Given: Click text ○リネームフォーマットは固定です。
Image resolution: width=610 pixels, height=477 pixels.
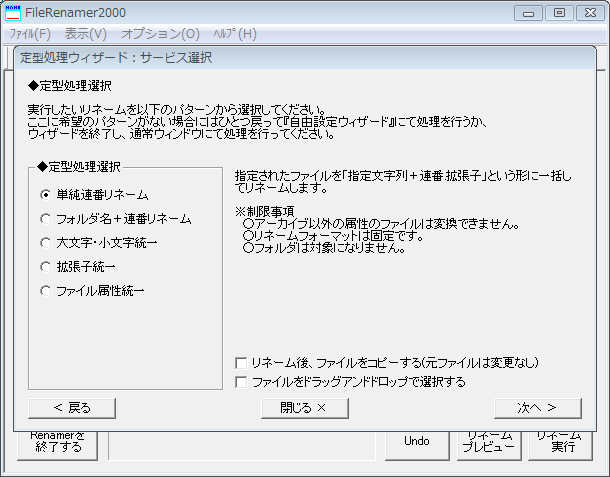Looking at the screenshot, I should coord(333,236).
